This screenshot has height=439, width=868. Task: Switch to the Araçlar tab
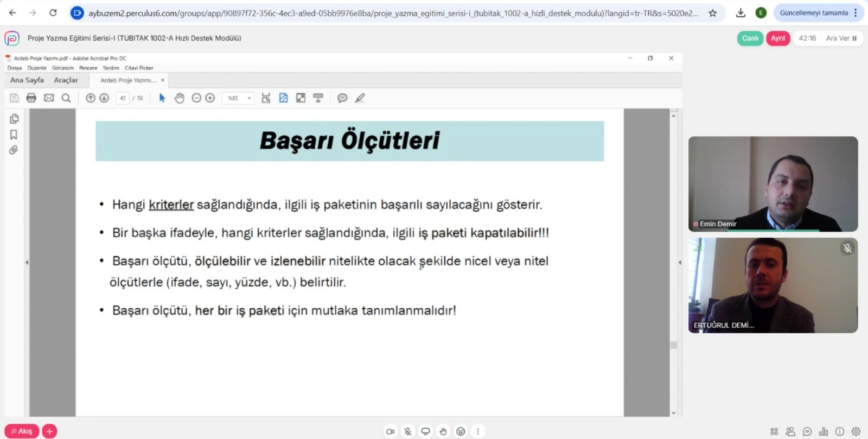tap(66, 80)
